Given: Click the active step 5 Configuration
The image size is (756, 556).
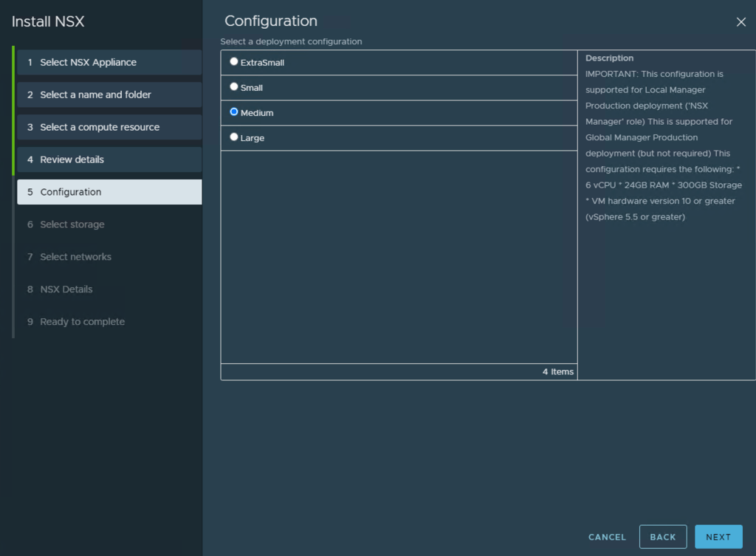Looking at the screenshot, I should (71, 192).
